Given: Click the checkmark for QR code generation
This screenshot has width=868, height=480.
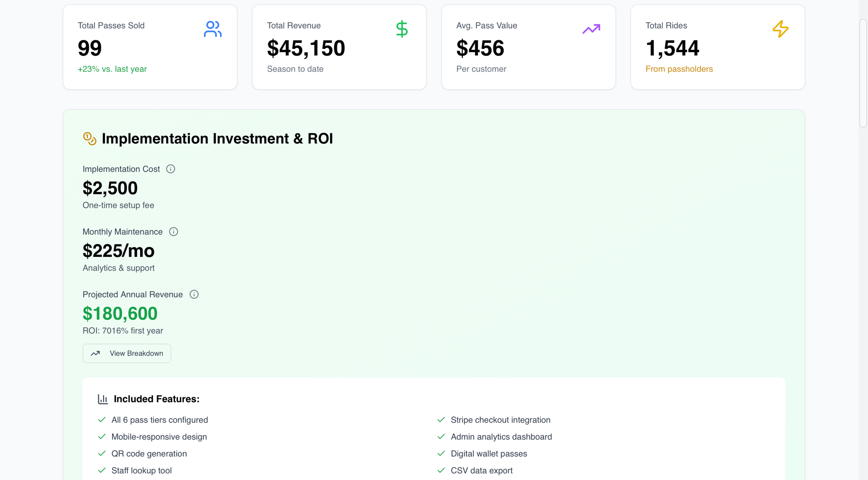Looking at the screenshot, I should [102, 453].
